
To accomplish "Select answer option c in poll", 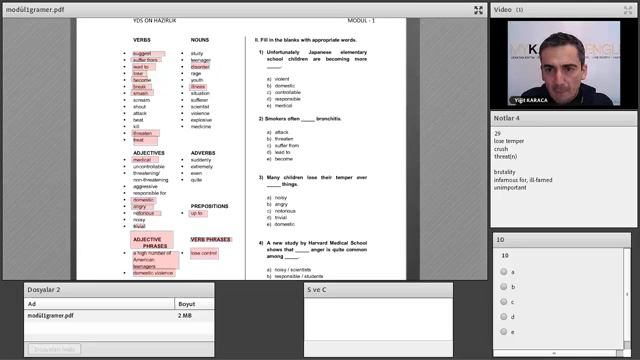I will (504, 302).
